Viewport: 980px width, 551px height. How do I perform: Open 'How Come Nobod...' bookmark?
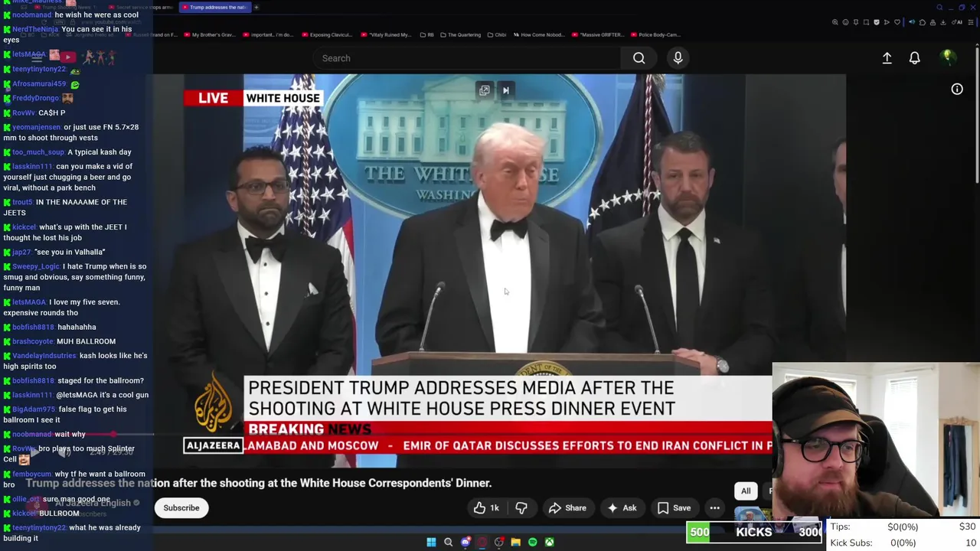[538, 34]
